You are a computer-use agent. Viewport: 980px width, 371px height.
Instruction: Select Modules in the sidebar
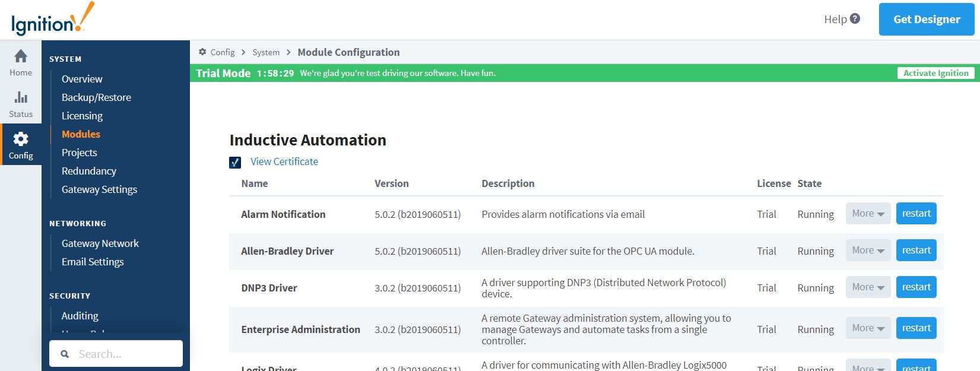coord(81,134)
